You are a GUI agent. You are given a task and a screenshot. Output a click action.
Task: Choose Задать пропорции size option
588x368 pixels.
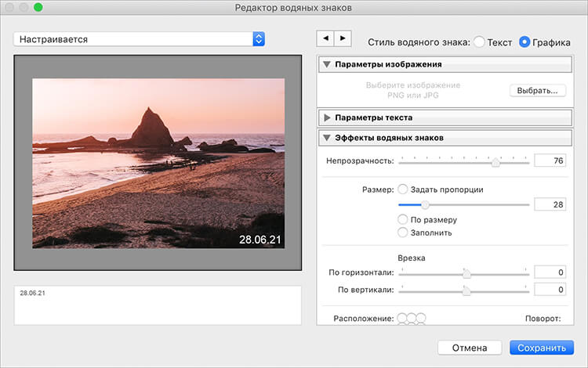coord(403,189)
